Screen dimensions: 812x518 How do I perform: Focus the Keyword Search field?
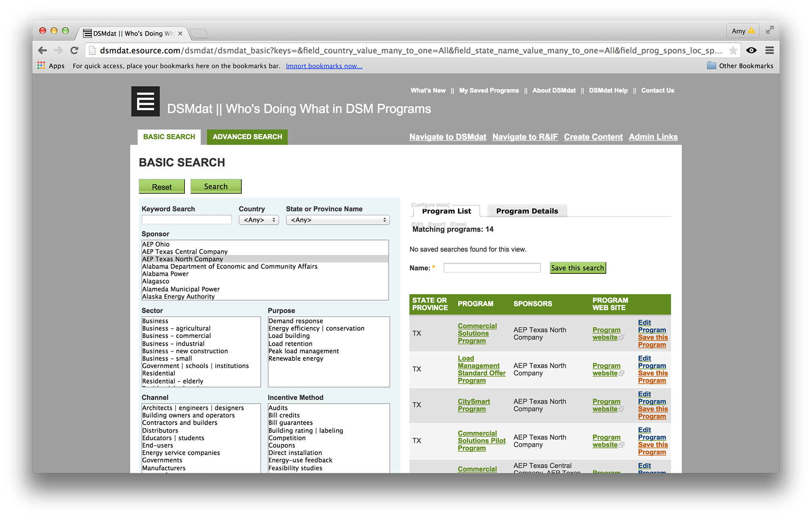click(x=187, y=220)
